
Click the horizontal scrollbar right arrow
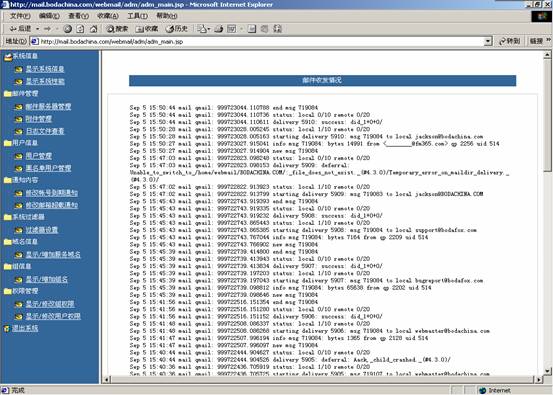538,379
